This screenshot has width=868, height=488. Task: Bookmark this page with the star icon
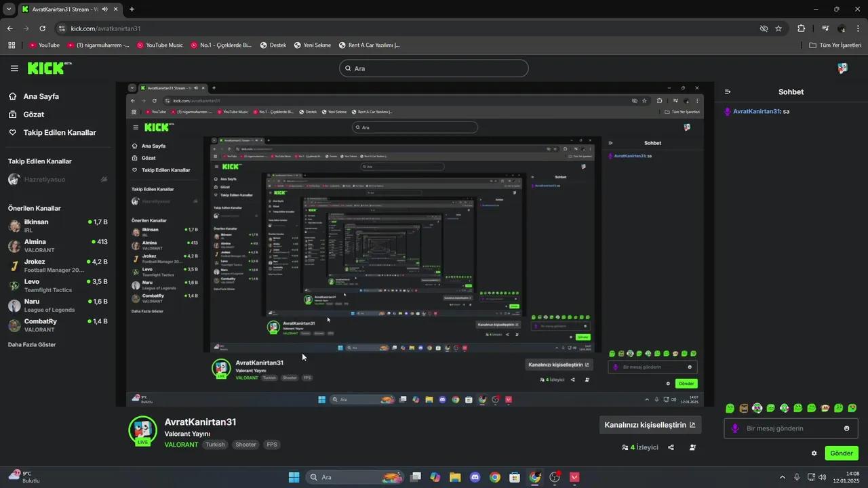[x=778, y=28]
